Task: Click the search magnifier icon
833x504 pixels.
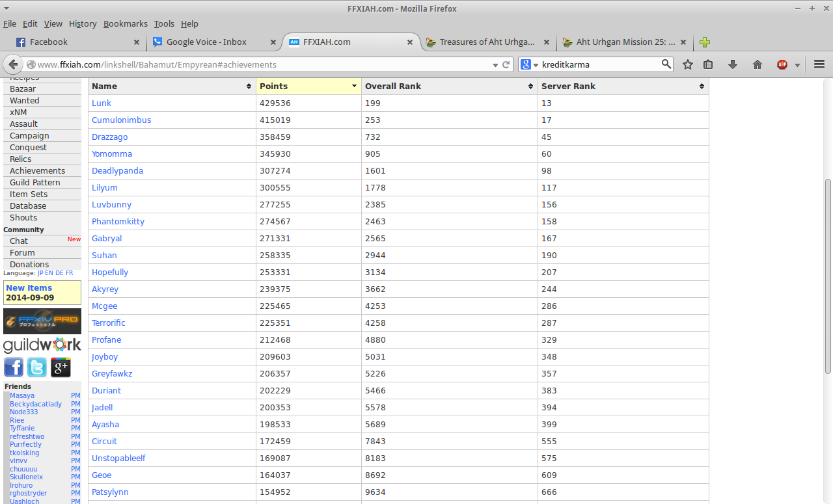Action: [x=666, y=64]
